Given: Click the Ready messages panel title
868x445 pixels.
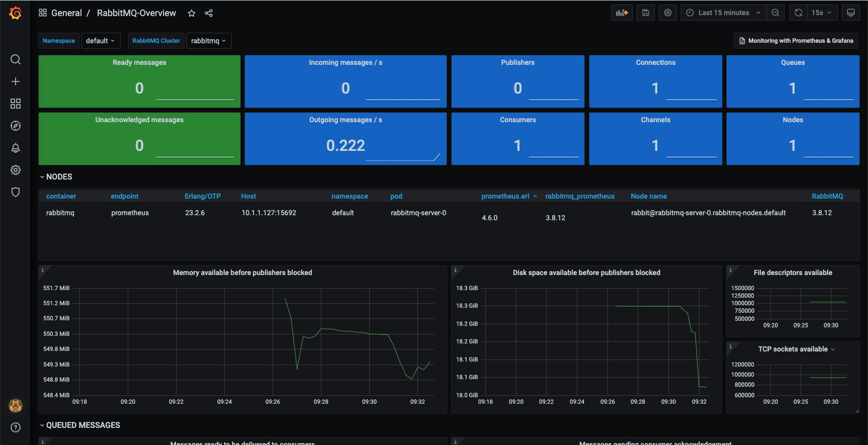Looking at the screenshot, I should (x=139, y=62).
